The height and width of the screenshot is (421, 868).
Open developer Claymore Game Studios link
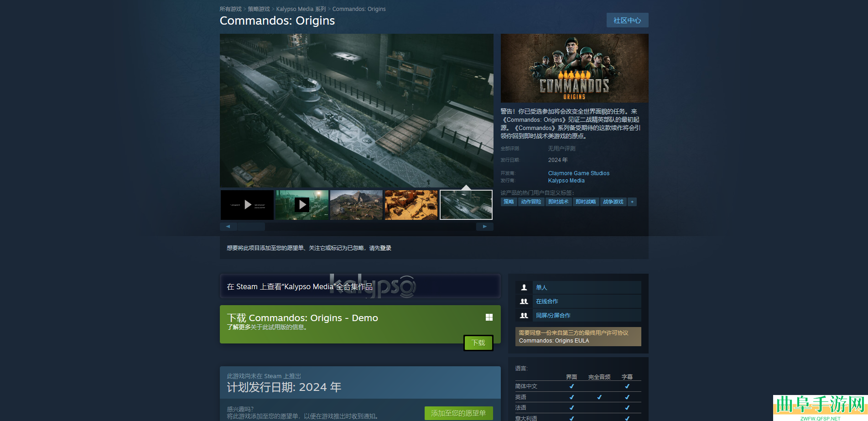coord(579,173)
